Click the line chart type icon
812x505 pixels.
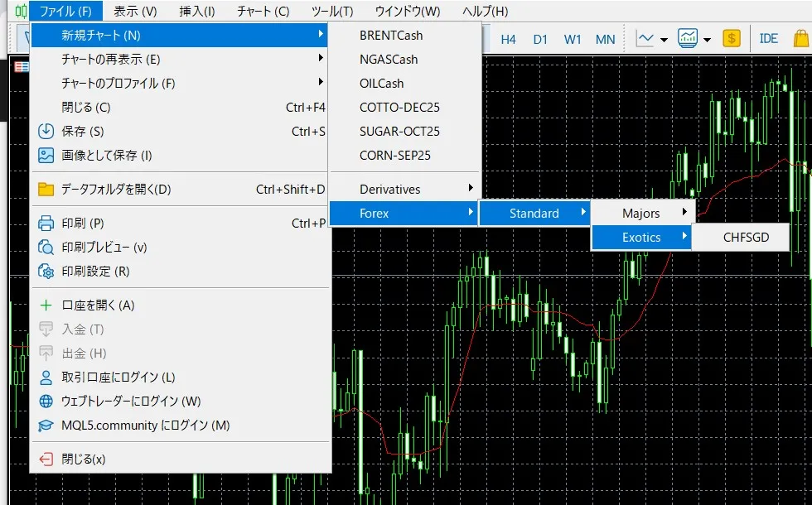pyautogui.click(x=645, y=39)
